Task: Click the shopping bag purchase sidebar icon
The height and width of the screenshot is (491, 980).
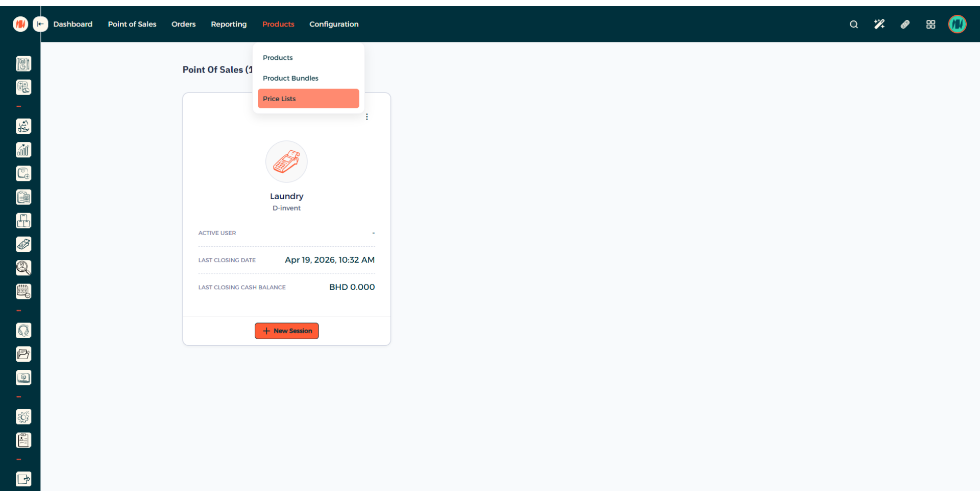Action: coord(23,174)
